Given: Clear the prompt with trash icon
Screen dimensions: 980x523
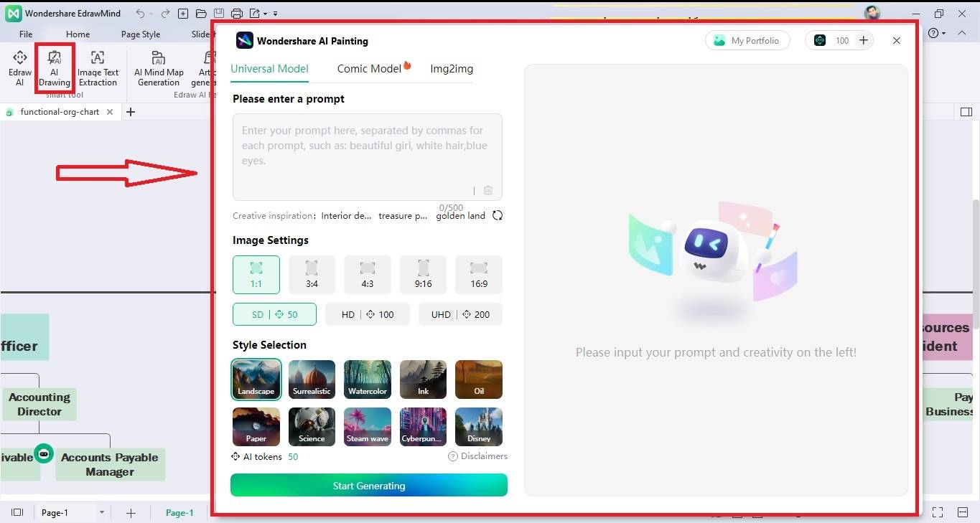Looking at the screenshot, I should coord(488,190).
